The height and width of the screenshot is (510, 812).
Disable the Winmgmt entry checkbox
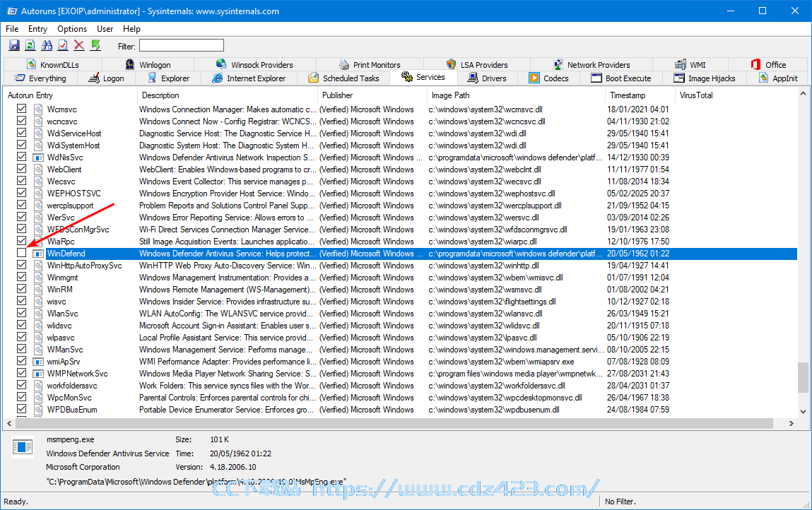click(x=21, y=277)
